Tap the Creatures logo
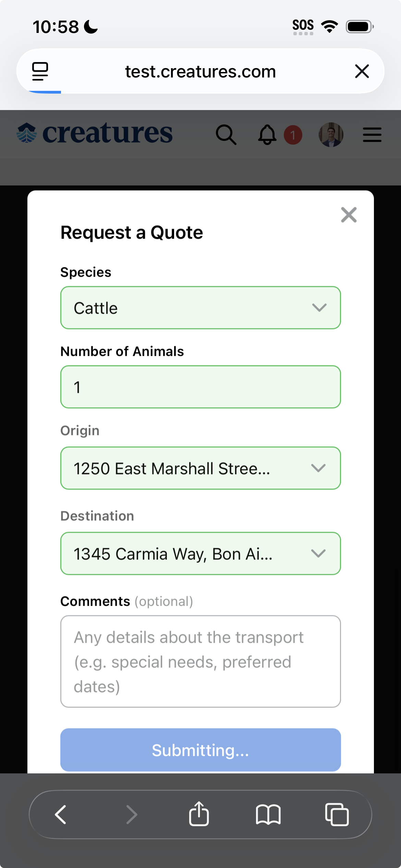The width and height of the screenshot is (401, 868). [95, 133]
